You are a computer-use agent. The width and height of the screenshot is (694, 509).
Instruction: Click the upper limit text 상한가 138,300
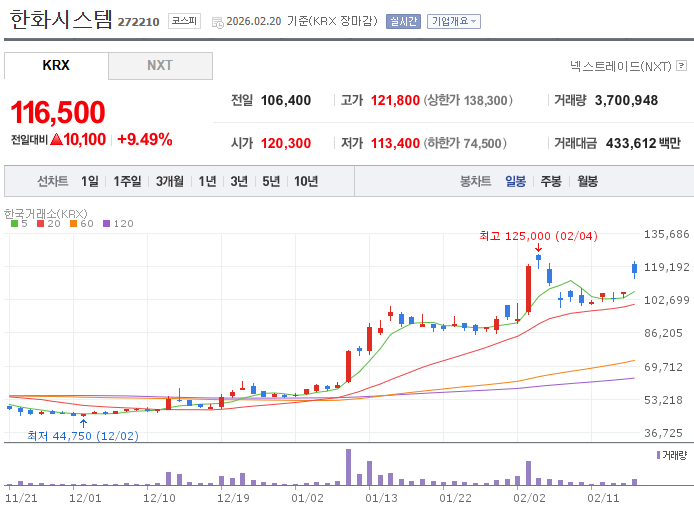[x=468, y=100]
